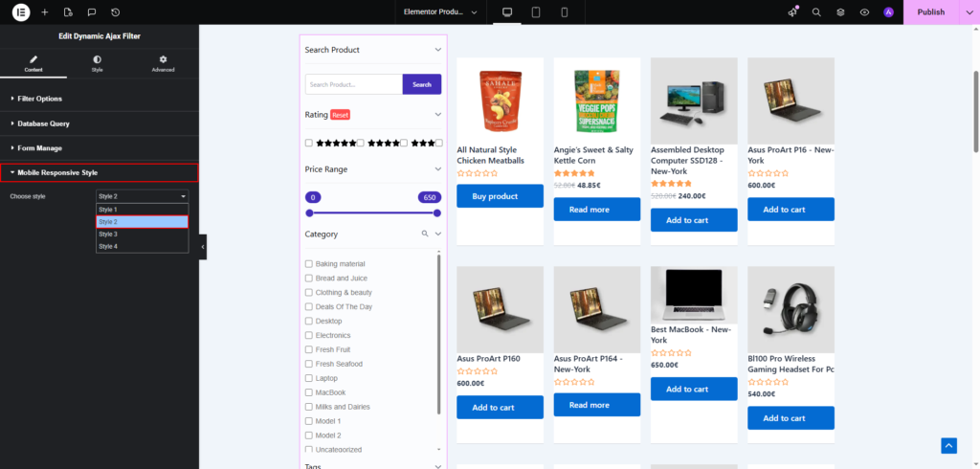Open the Finder search icon in top bar

point(816,12)
